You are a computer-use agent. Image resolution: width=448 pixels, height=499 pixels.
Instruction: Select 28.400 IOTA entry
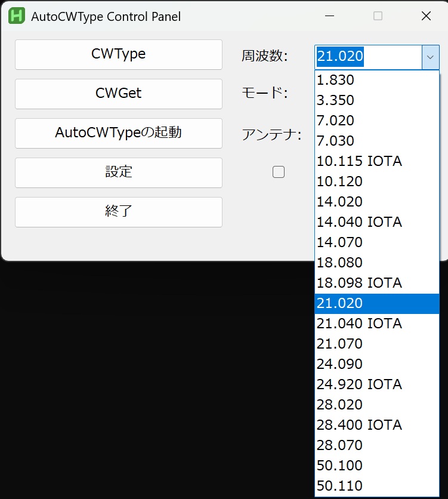click(x=377, y=425)
